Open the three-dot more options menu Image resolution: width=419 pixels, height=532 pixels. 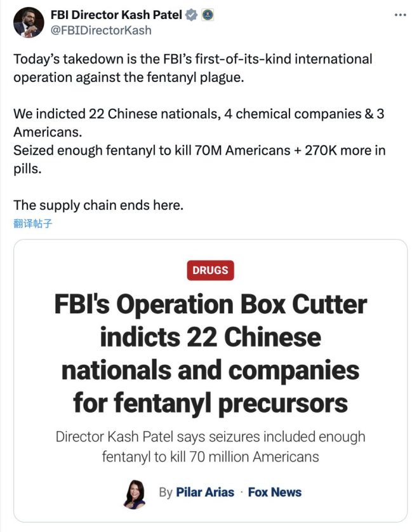click(400, 15)
